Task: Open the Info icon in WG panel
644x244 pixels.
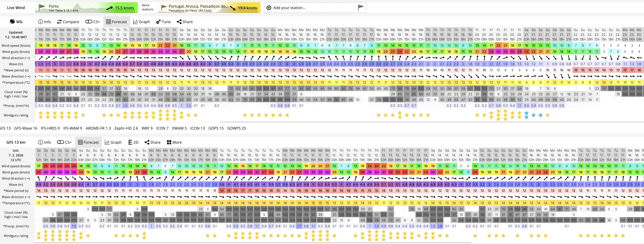Action: (x=40, y=22)
